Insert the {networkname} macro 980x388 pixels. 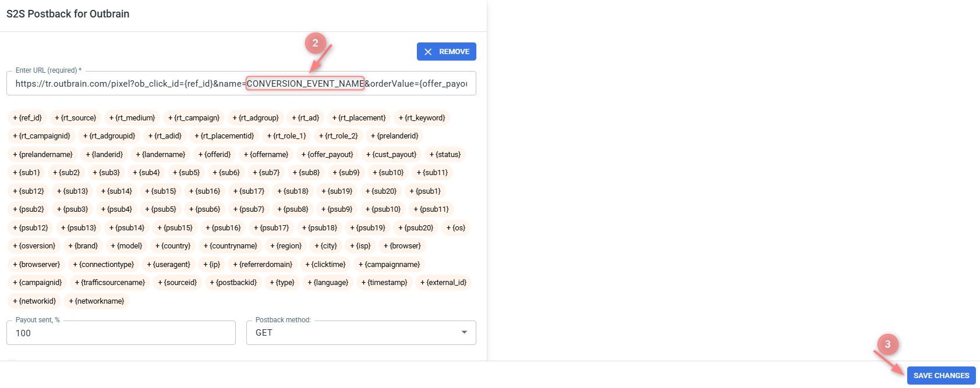97,301
